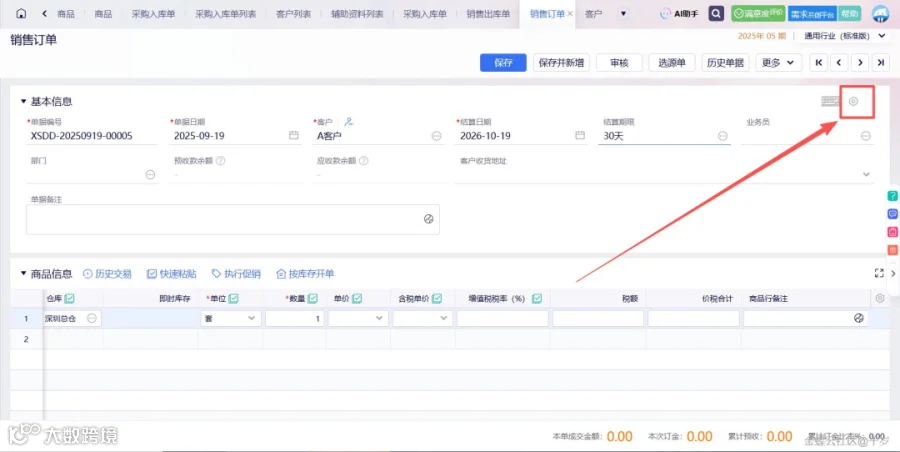Toggle the 数量 column checkbox

click(x=313, y=298)
